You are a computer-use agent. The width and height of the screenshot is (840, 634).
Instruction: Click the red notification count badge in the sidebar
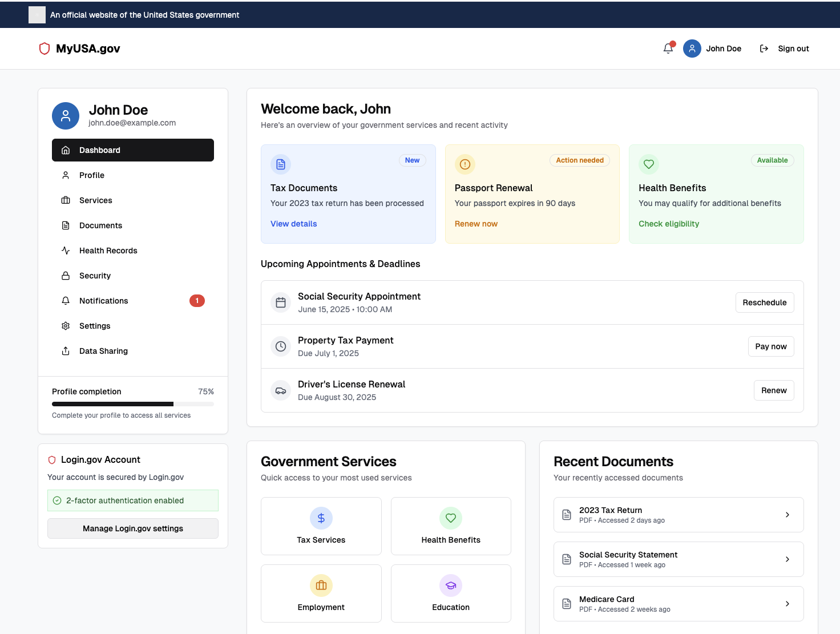click(x=197, y=301)
